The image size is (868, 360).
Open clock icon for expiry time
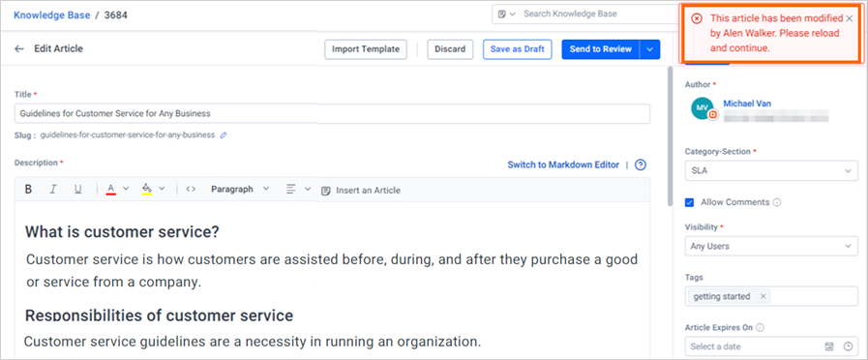848,346
